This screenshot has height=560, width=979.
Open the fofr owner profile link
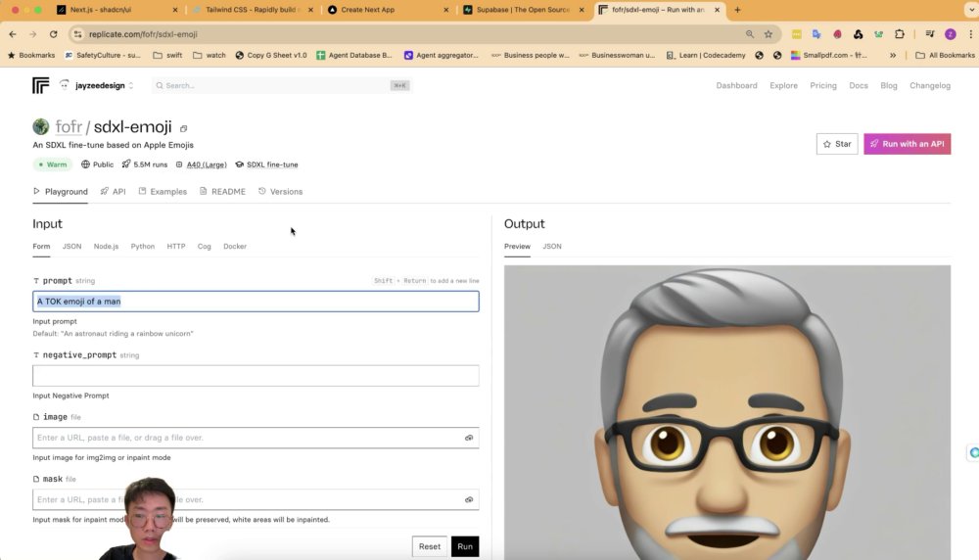(x=69, y=126)
